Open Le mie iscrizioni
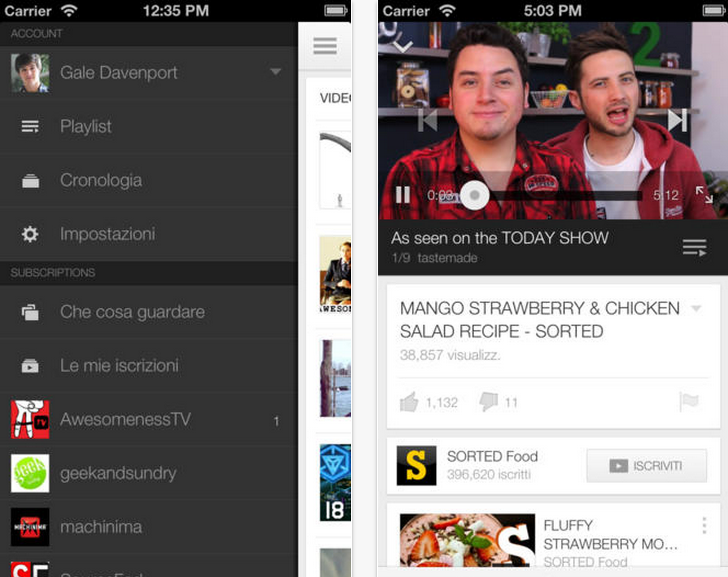This screenshot has width=728, height=577. (149, 366)
